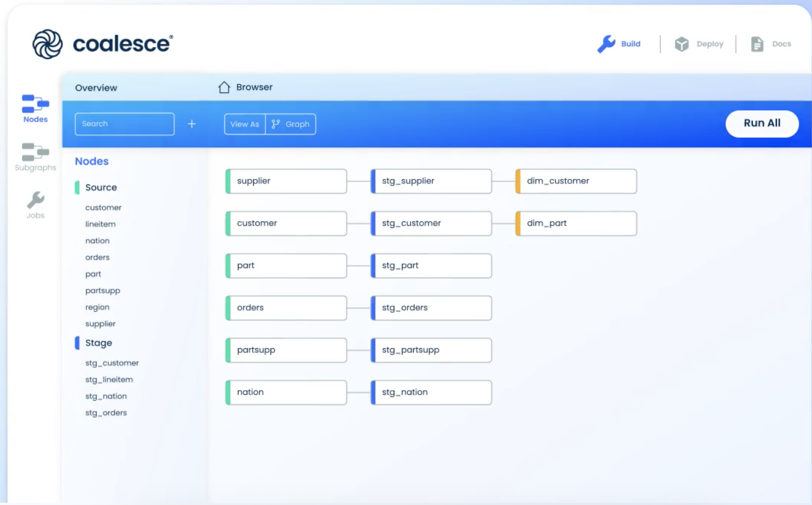Switch to the Browser tab
Screen dimensions: 812x505
coord(254,87)
